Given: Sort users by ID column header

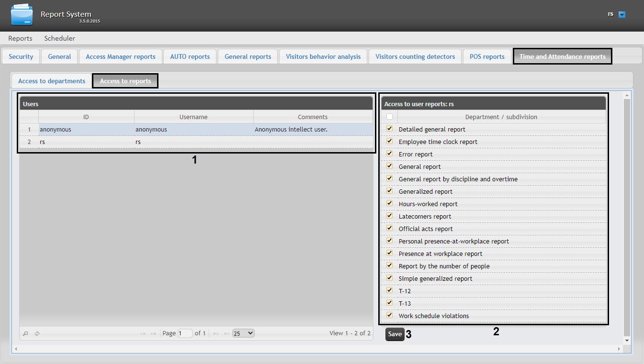Looking at the screenshot, I should coord(86,117).
